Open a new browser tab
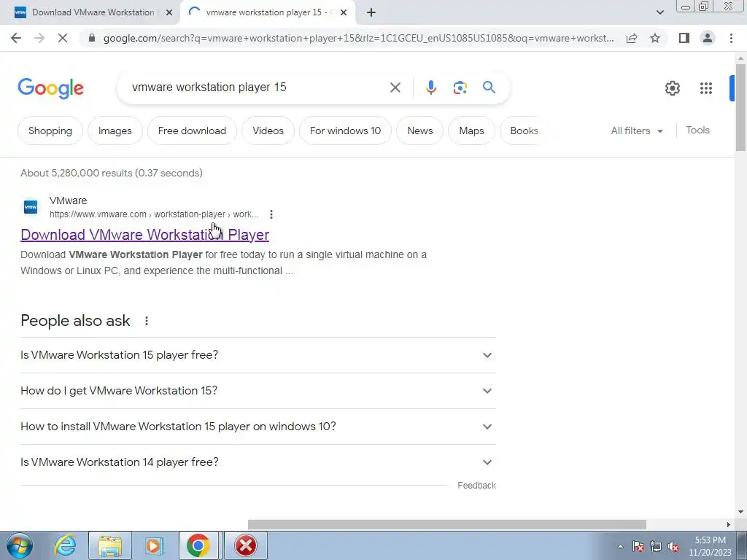Viewport: 747px width, 560px height. [371, 12]
